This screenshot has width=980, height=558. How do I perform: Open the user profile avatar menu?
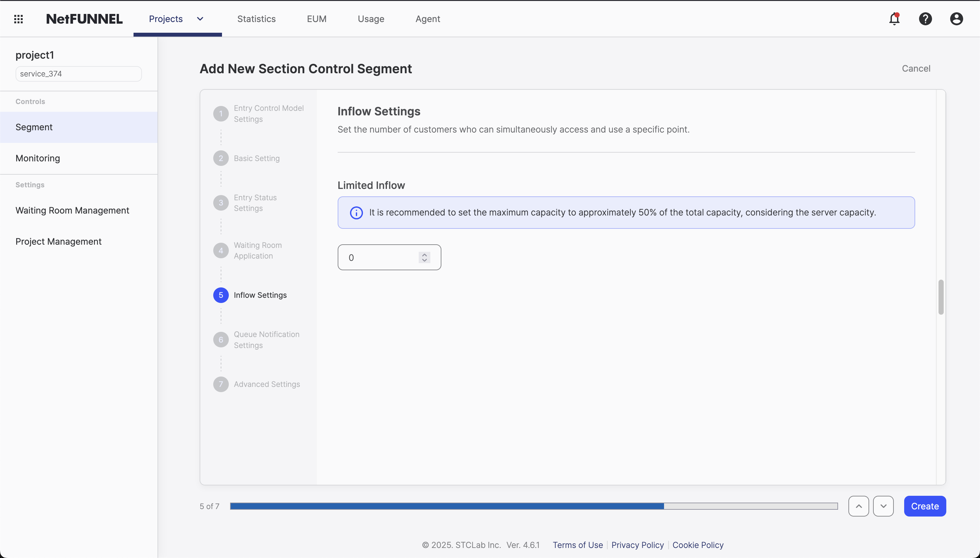click(x=956, y=18)
